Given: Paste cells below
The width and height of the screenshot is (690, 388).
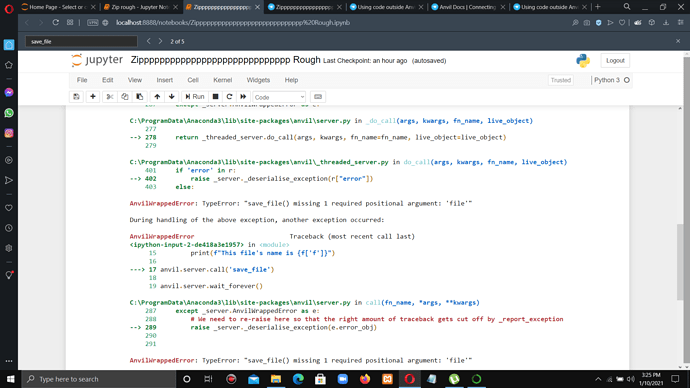Looking at the screenshot, I should click(x=140, y=97).
